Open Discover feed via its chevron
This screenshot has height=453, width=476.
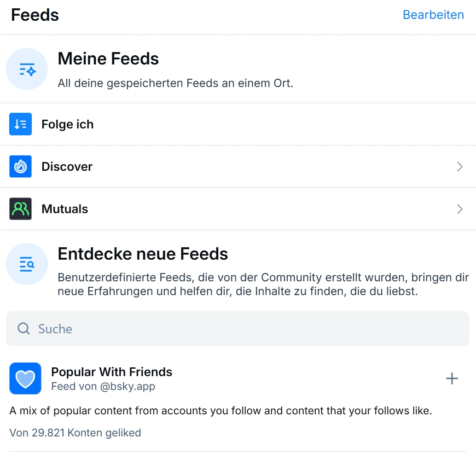pyautogui.click(x=459, y=166)
